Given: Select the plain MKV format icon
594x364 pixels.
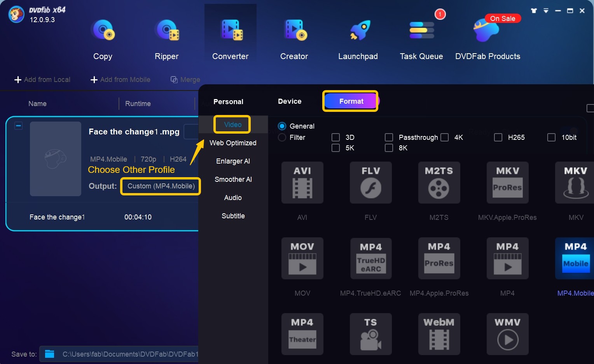Looking at the screenshot, I should coord(575,183).
